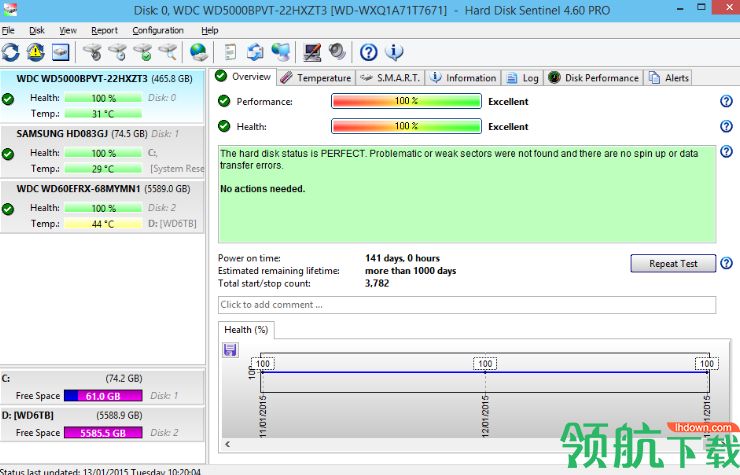Screen dimensions: 740x475
Task: Open the Report menu
Action: tap(104, 30)
